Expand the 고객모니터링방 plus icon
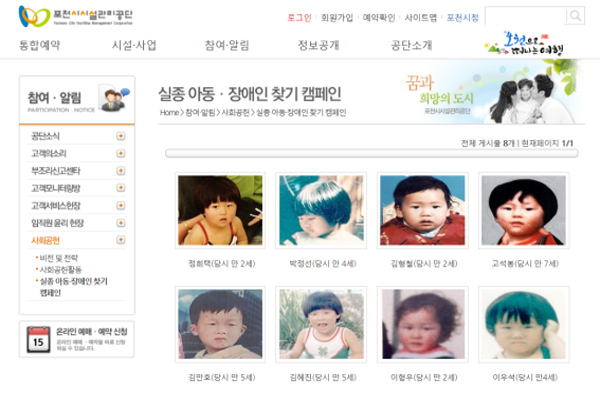600x400 pixels. click(x=121, y=188)
